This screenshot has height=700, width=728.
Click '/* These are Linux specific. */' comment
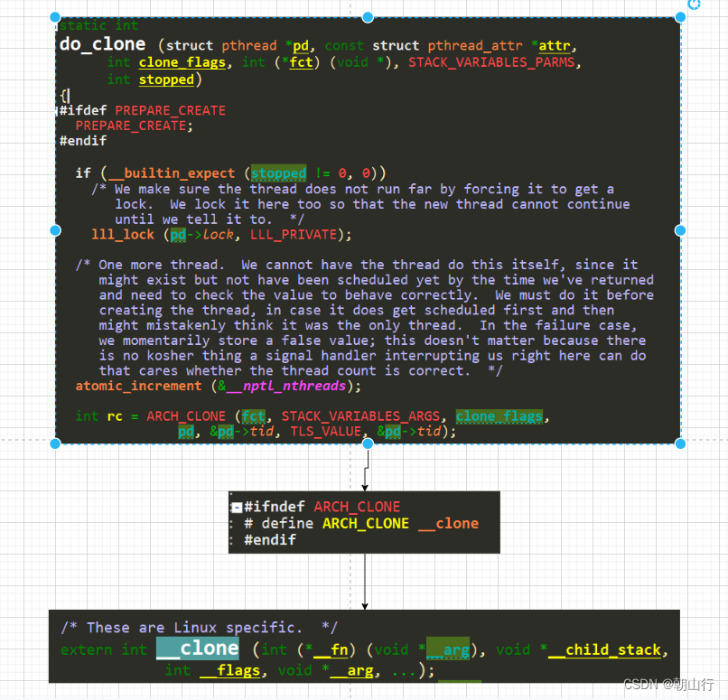[x=200, y=628]
